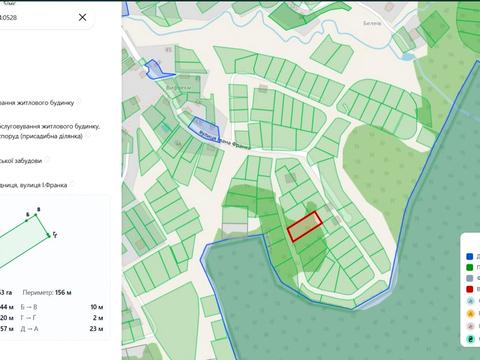Viewport: 480px width, 360px height.
Task: Click the teal round legend icon
Action: [470, 339]
